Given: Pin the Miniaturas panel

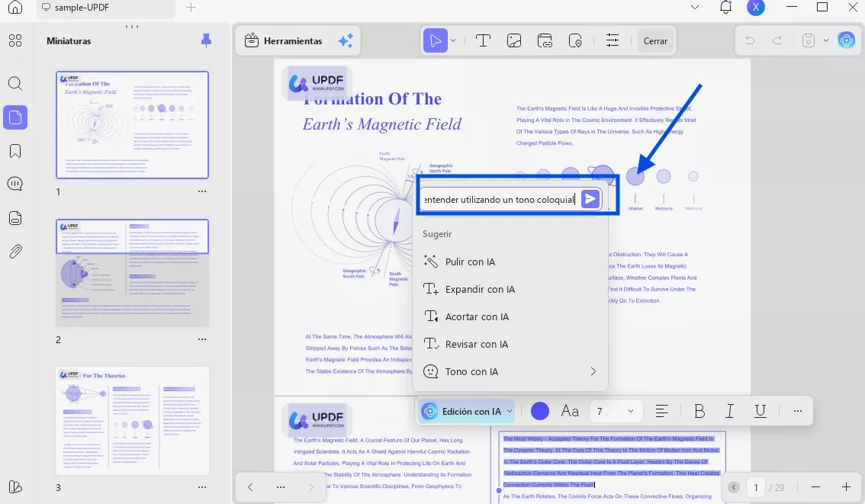Looking at the screenshot, I should pyautogui.click(x=206, y=40).
